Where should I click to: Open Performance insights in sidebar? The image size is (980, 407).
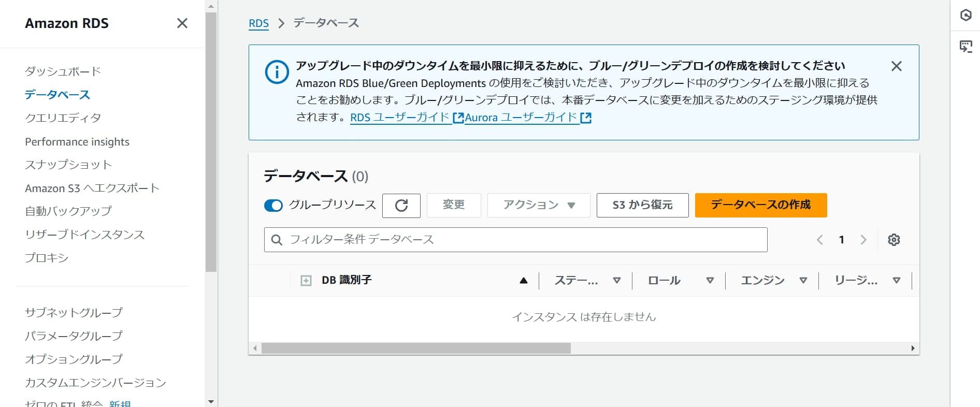click(77, 142)
